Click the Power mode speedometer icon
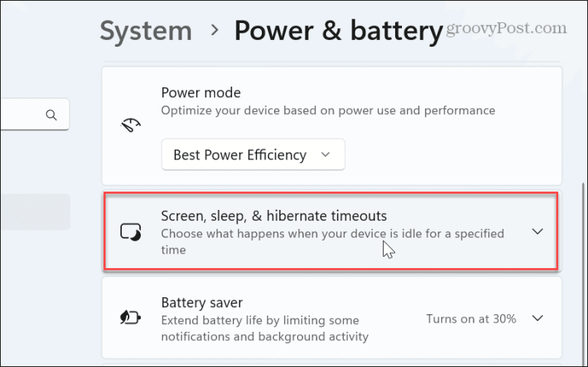The width and height of the screenshot is (588, 367). point(130,125)
